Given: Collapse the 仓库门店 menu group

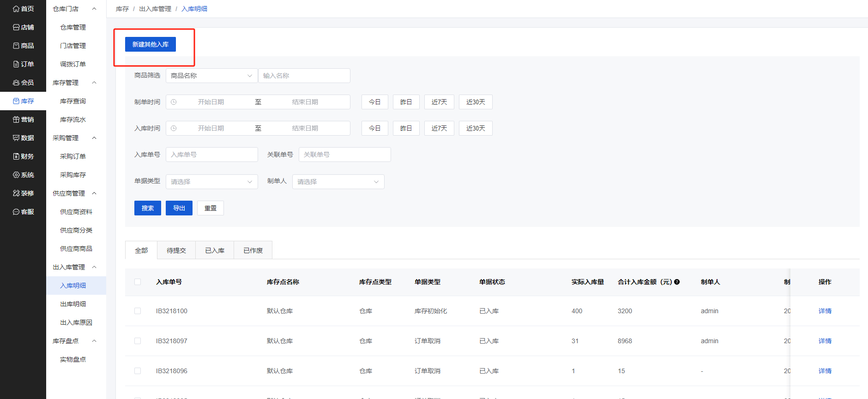Looking at the screenshot, I should click(94, 9).
